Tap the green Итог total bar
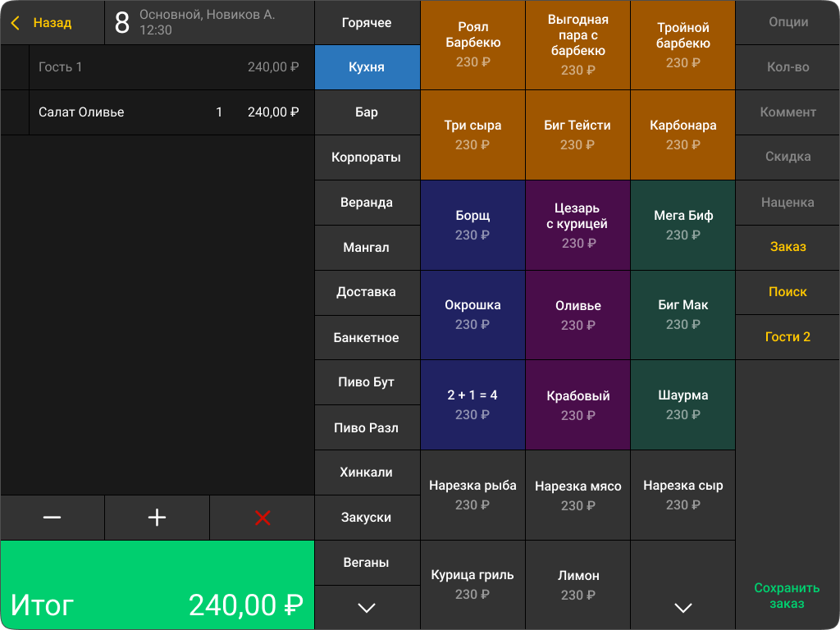The width and height of the screenshot is (840, 630). click(x=157, y=585)
